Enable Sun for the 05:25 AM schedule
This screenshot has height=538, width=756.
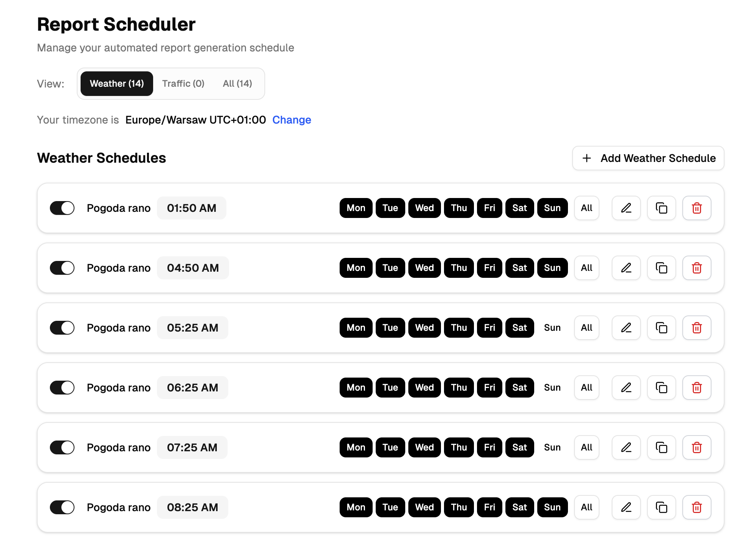pyautogui.click(x=552, y=328)
